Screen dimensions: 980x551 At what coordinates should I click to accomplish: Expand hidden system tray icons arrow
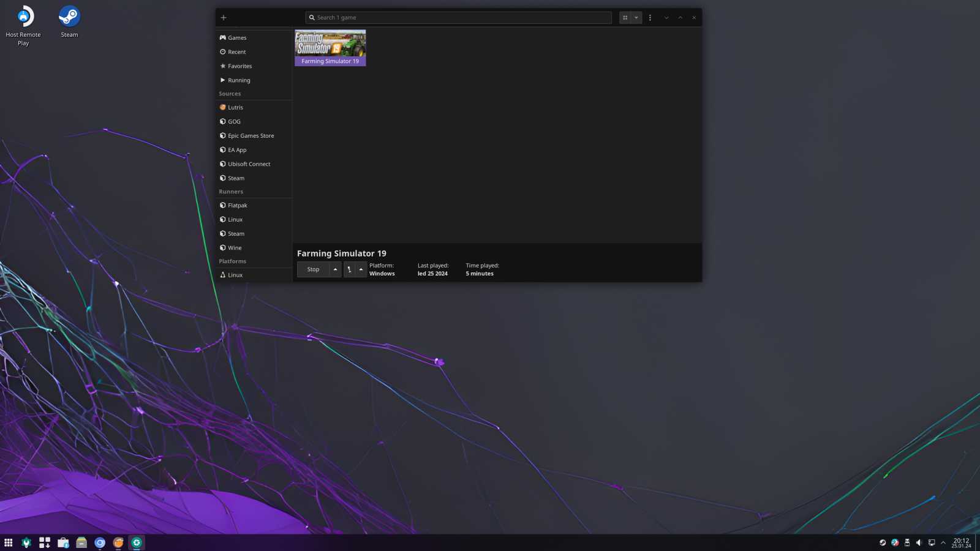click(x=943, y=542)
